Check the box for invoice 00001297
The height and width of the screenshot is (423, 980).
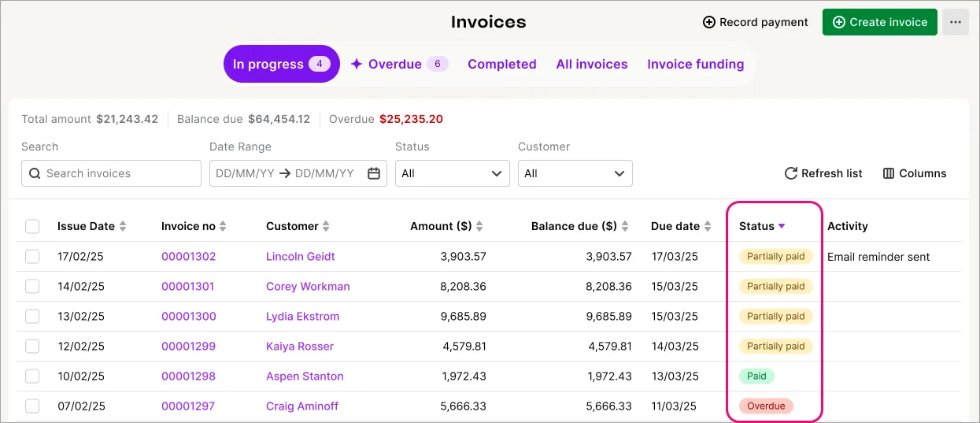(x=32, y=406)
